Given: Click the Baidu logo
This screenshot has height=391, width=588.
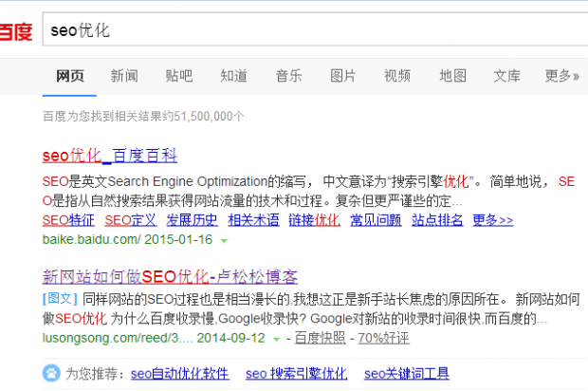Looking at the screenshot, I should click(16, 31).
